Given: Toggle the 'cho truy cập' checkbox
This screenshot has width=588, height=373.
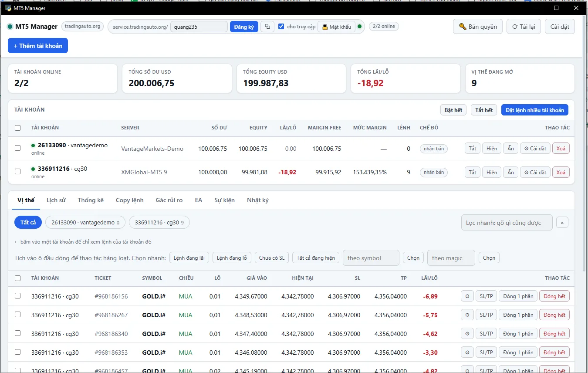Looking at the screenshot, I should pos(281,27).
